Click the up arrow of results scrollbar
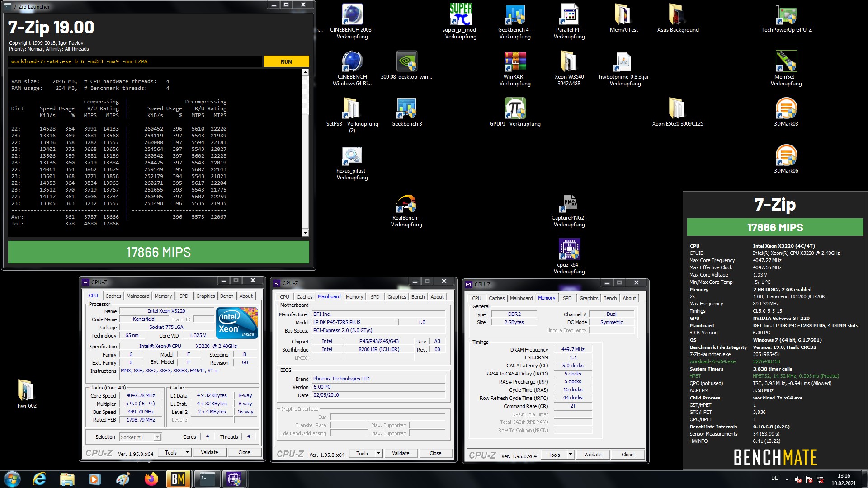This screenshot has height=488, width=868. click(305, 72)
